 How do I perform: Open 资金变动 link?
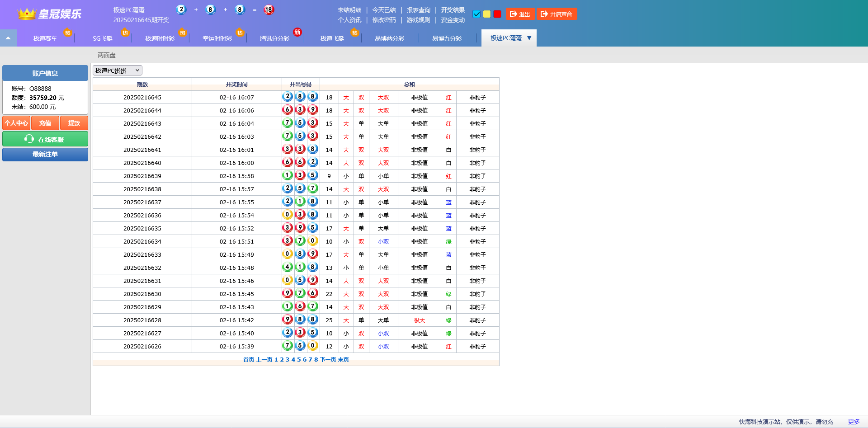[453, 20]
